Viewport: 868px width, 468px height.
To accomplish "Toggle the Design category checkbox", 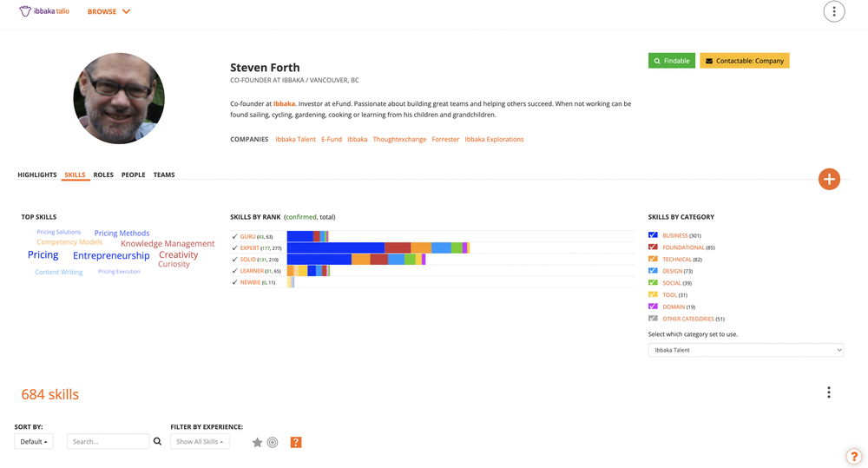I will coord(653,271).
